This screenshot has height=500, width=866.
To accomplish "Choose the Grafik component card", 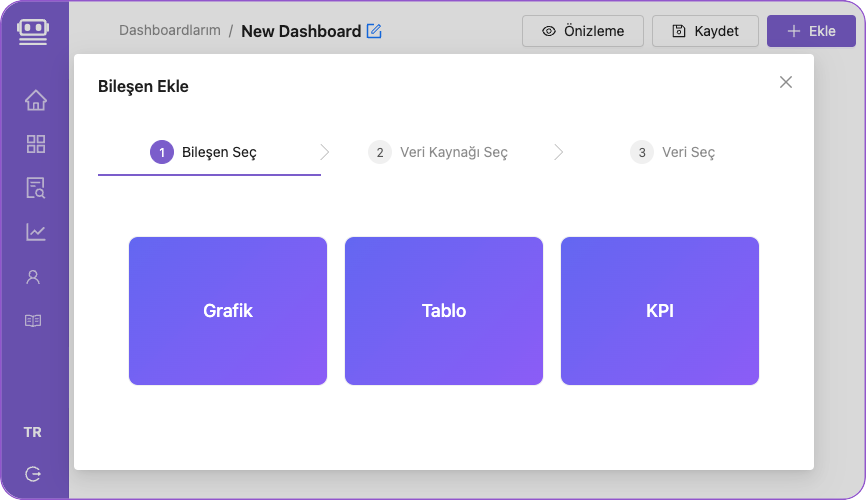I will pos(228,311).
